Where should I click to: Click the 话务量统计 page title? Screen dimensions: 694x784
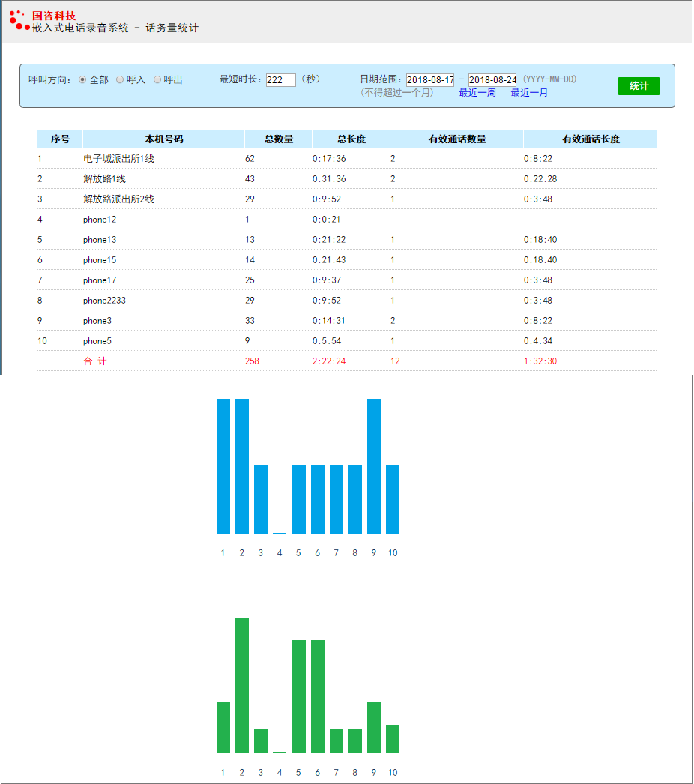click(172, 28)
